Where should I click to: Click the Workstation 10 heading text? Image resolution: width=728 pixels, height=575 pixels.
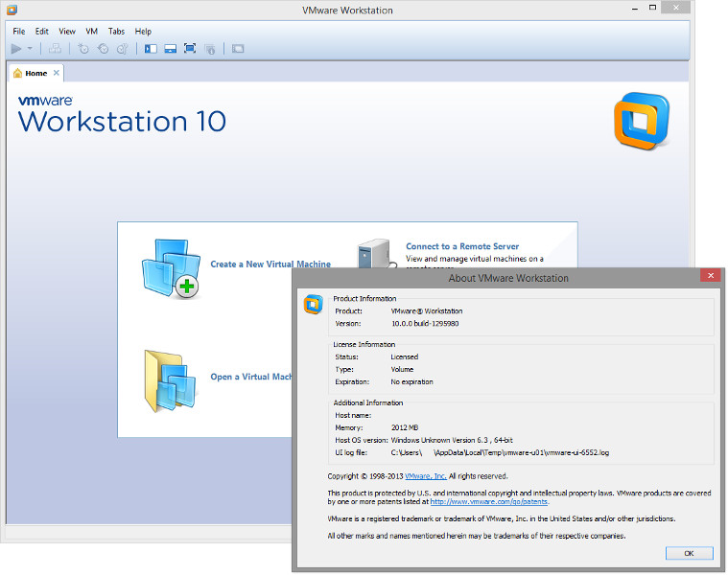[122, 122]
